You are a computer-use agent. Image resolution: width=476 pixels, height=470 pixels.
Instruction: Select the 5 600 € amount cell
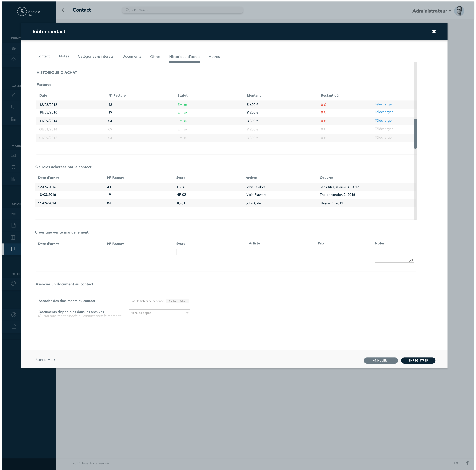(252, 105)
